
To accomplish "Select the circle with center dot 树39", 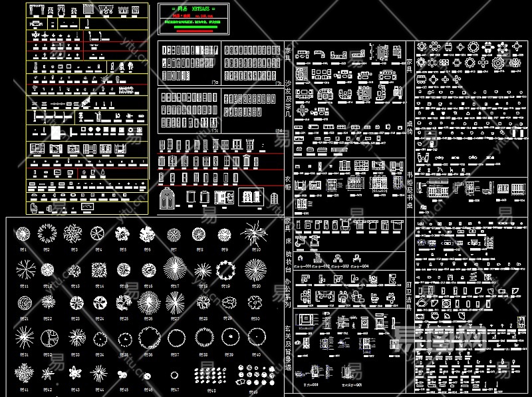I will 231,337.
